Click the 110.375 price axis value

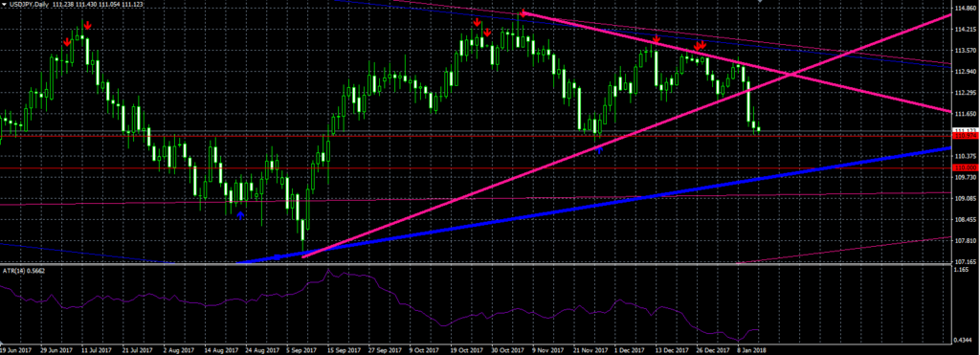point(966,156)
